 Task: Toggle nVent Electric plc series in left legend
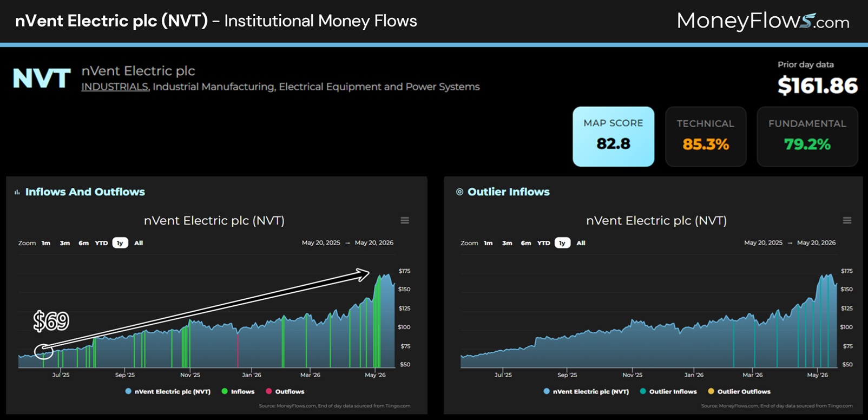tap(168, 391)
